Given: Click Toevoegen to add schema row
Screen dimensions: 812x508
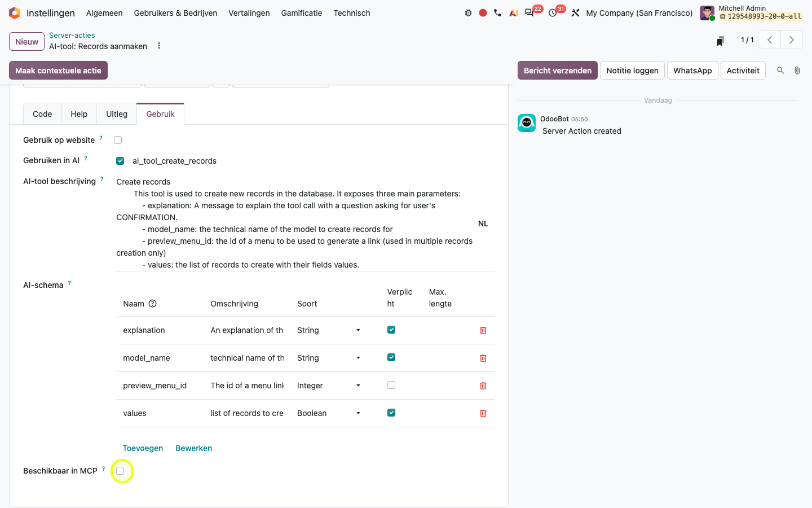Looking at the screenshot, I should [143, 448].
